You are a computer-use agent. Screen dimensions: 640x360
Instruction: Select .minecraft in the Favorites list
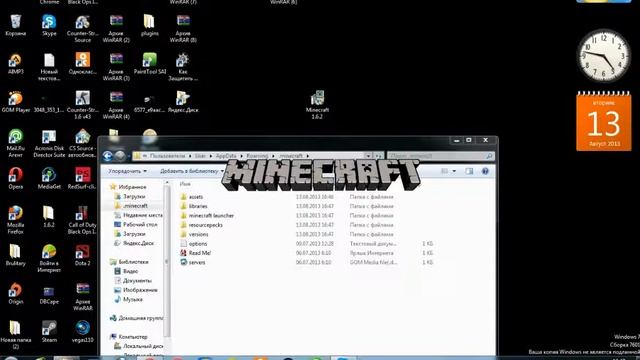tap(136, 206)
